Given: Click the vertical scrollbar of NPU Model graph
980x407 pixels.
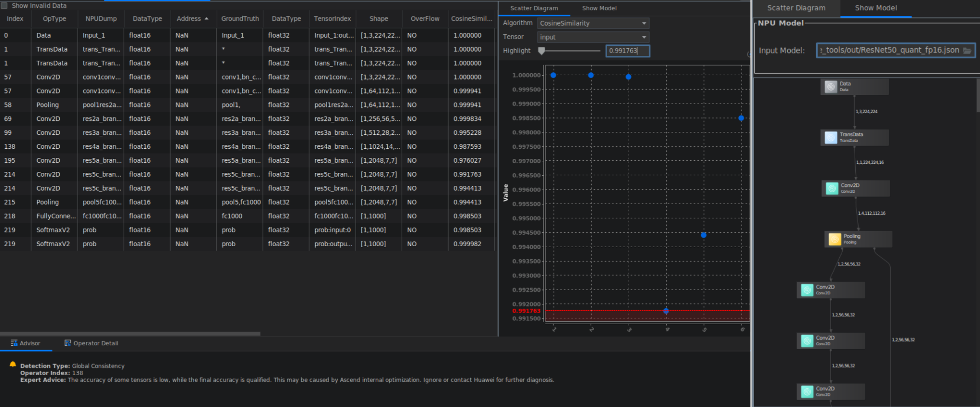Looking at the screenshot, I should pos(978,95).
